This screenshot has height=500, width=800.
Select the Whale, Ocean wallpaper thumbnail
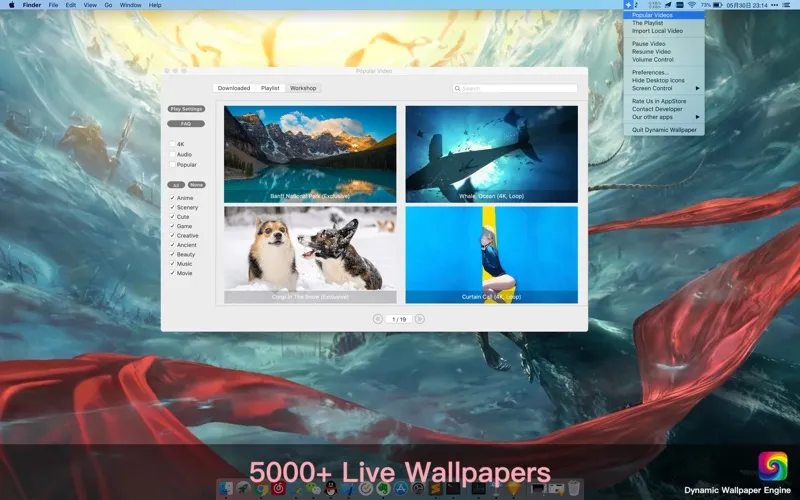[x=492, y=154]
